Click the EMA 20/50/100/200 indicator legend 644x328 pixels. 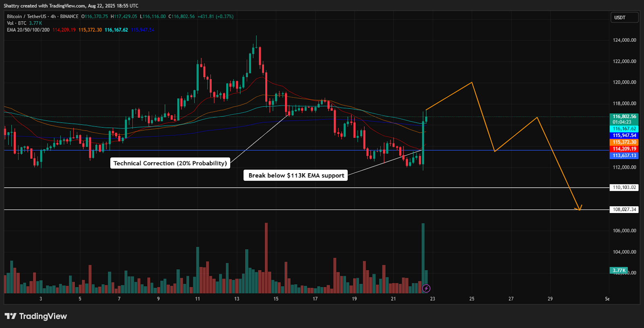coord(28,30)
